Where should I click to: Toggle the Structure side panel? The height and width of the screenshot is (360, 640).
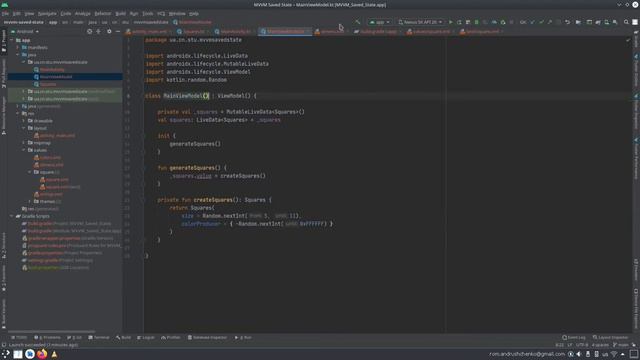[4, 246]
